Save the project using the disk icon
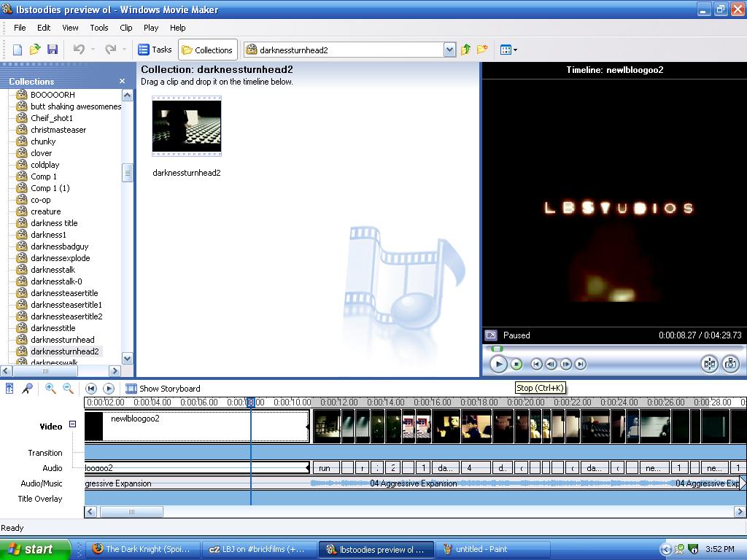747x560 pixels. click(53, 49)
